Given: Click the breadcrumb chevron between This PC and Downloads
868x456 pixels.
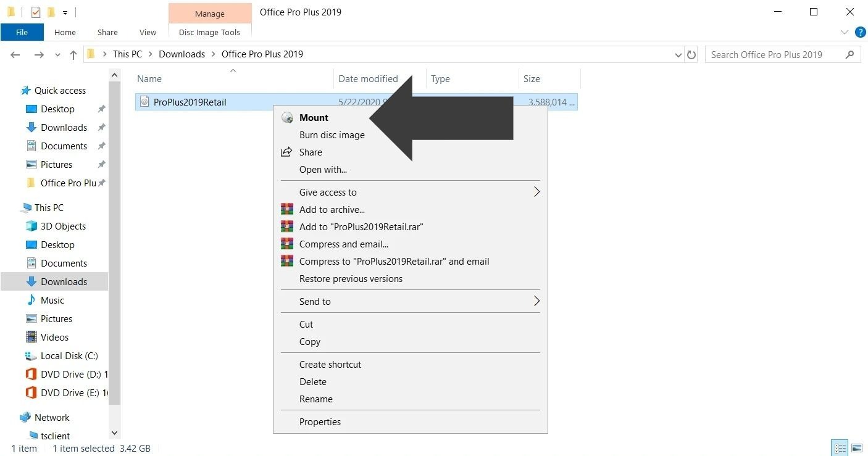Looking at the screenshot, I should point(151,54).
